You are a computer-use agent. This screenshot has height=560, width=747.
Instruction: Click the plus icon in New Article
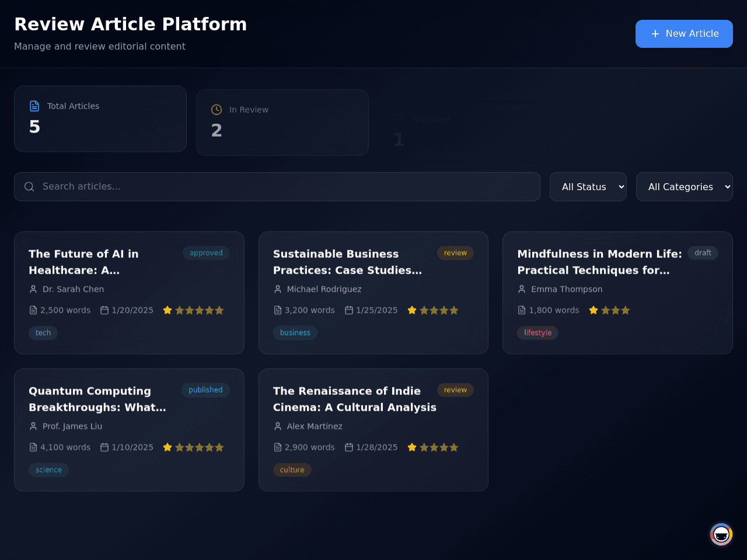click(x=655, y=34)
